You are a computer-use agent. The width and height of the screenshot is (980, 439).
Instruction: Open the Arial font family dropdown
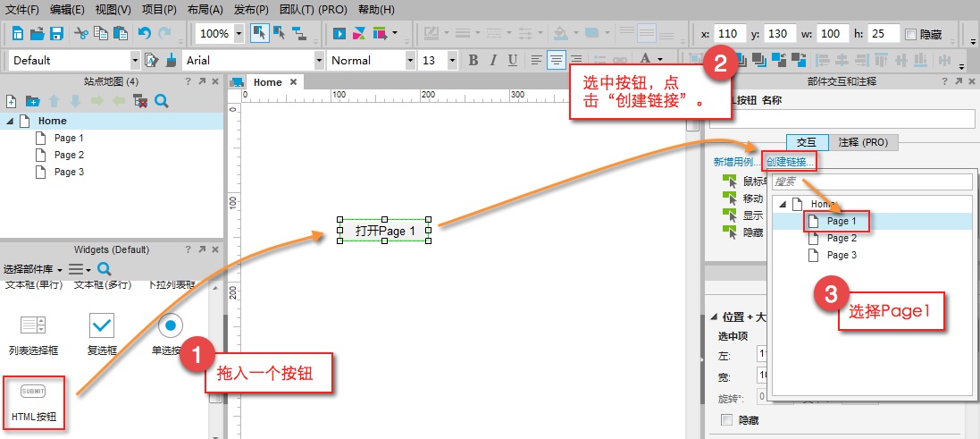[319, 61]
